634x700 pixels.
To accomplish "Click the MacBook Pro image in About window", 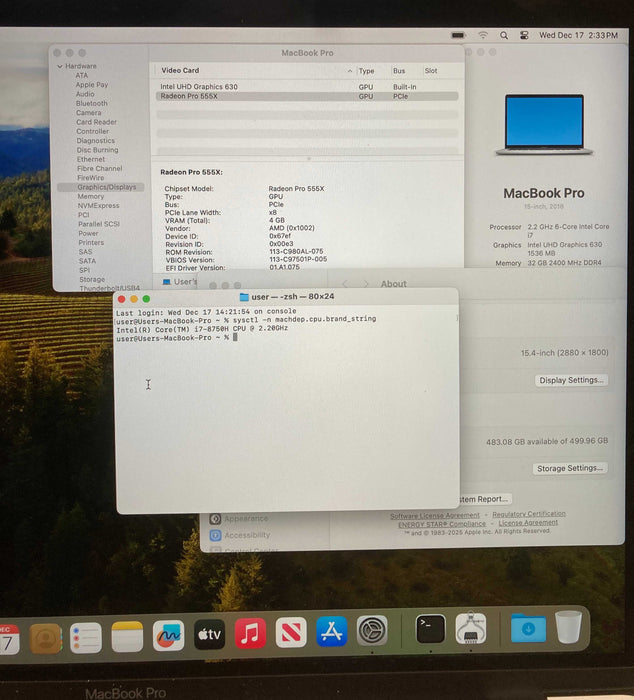I will pyautogui.click(x=544, y=125).
